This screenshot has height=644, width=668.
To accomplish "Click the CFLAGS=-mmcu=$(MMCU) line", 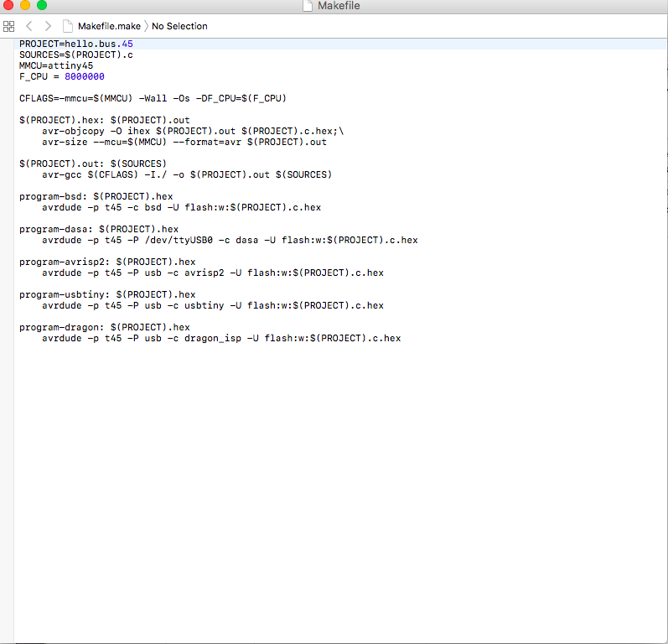I will pyautogui.click(x=153, y=98).
